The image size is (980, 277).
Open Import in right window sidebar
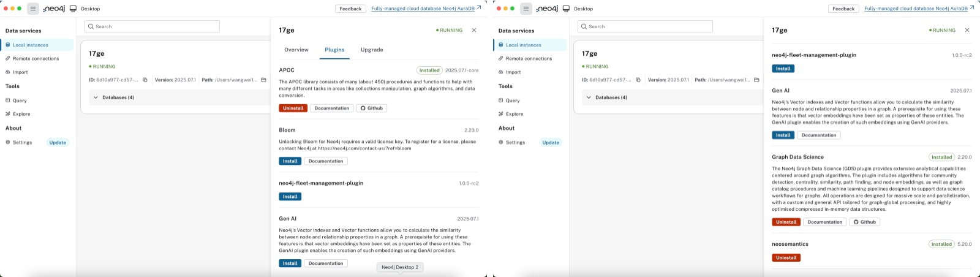click(x=513, y=72)
